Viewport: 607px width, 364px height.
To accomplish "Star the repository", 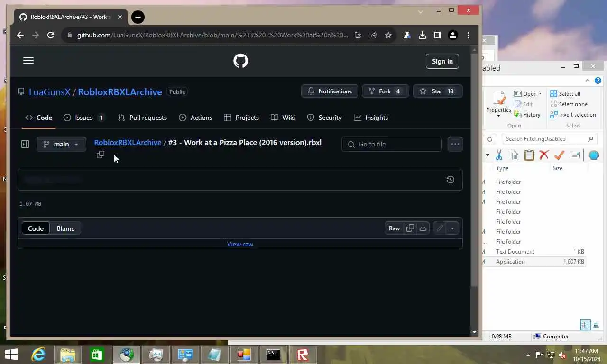I will (x=438, y=91).
